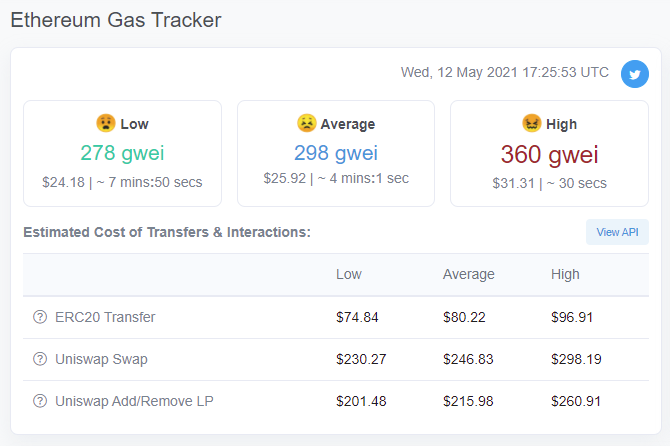Open the View API button
Screen dimensions: 670x446
pos(617,232)
